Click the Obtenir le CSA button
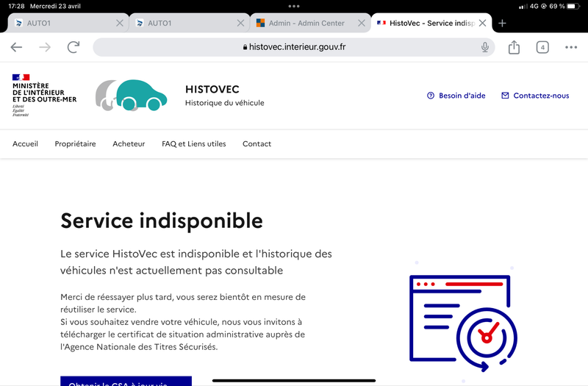Image resolution: width=588 pixels, height=386 pixels. click(126, 381)
